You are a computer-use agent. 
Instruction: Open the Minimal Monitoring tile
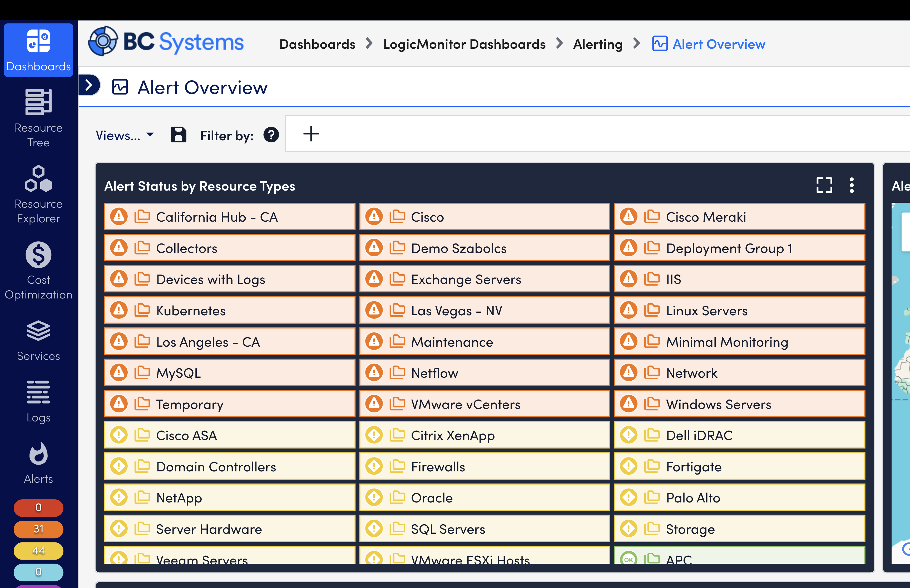click(740, 341)
